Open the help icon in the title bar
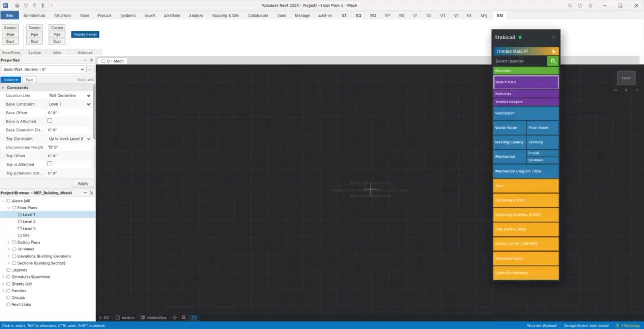This screenshot has width=644, height=329. [x=580, y=6]
